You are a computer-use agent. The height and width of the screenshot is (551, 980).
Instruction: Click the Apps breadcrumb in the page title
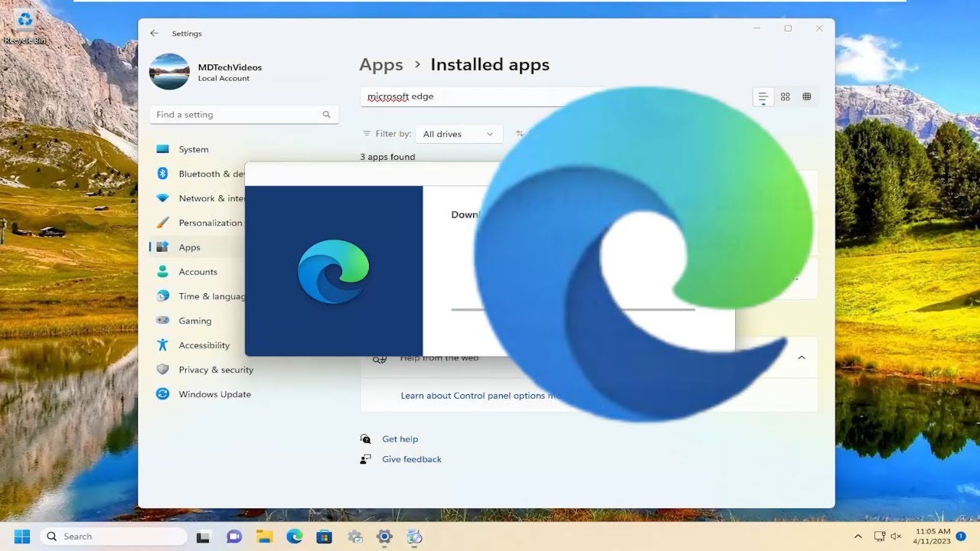coord(381,65)
